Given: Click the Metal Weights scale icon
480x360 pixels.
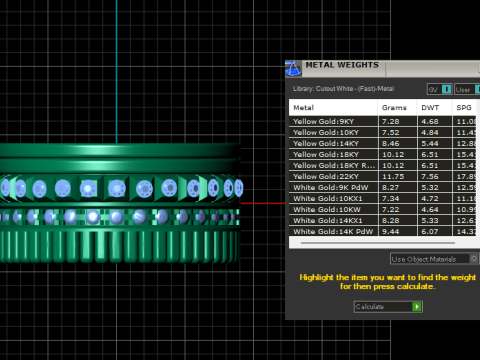Looking at the screenshot, I should point(293,68).
